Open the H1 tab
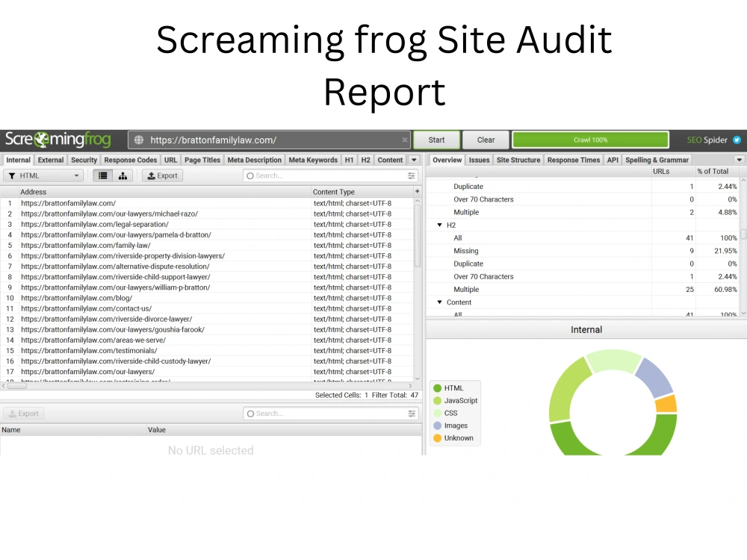The width and height of the screenshot is (747, 560). pyautogui.click(x=349, y=160)
